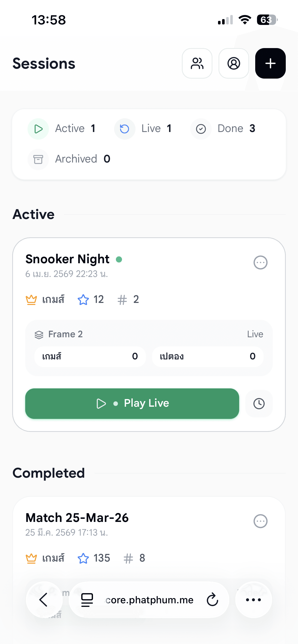Filter sessions by Done status
The image size is (298, 644).
[x=223, y=129]
